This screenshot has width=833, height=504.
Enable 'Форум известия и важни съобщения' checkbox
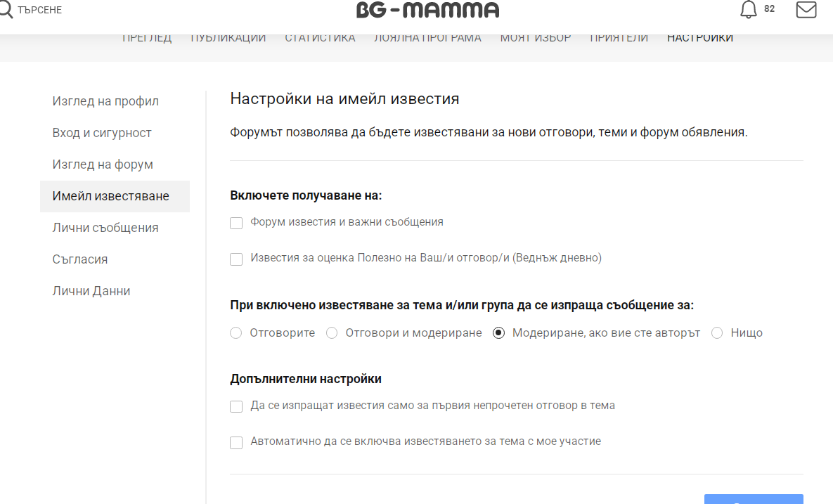pos(236,223)
